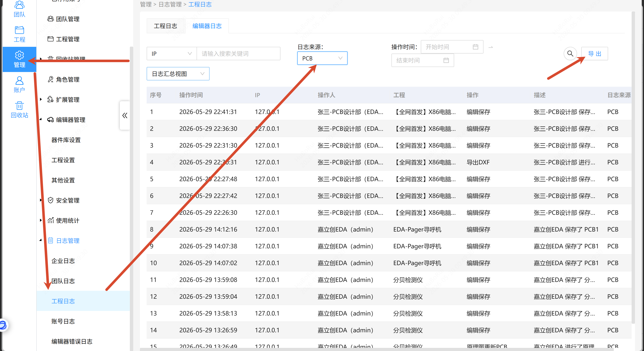
Task: Switch to the 工程日志 tab
Action: click(x=165, y=26)
